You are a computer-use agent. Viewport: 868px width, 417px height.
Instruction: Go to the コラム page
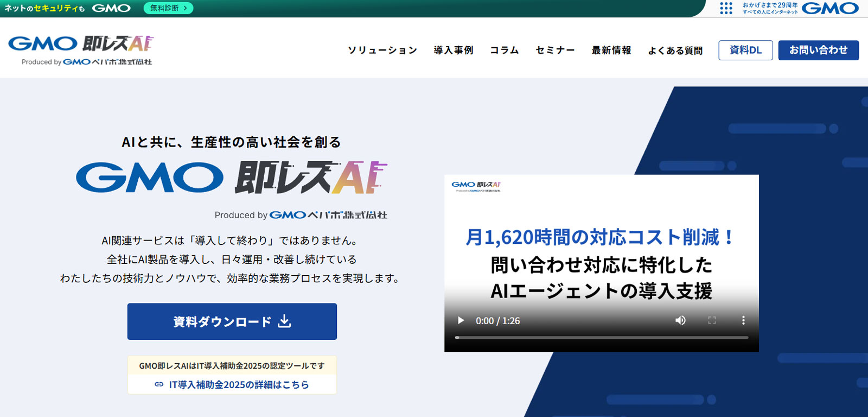coord(505,50)
